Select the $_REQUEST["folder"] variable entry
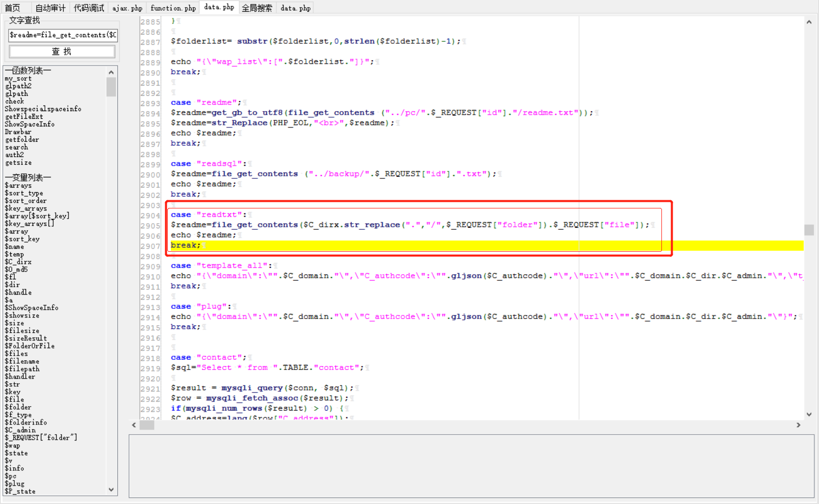Screen dimensions: 819x504 pos(41,437)
